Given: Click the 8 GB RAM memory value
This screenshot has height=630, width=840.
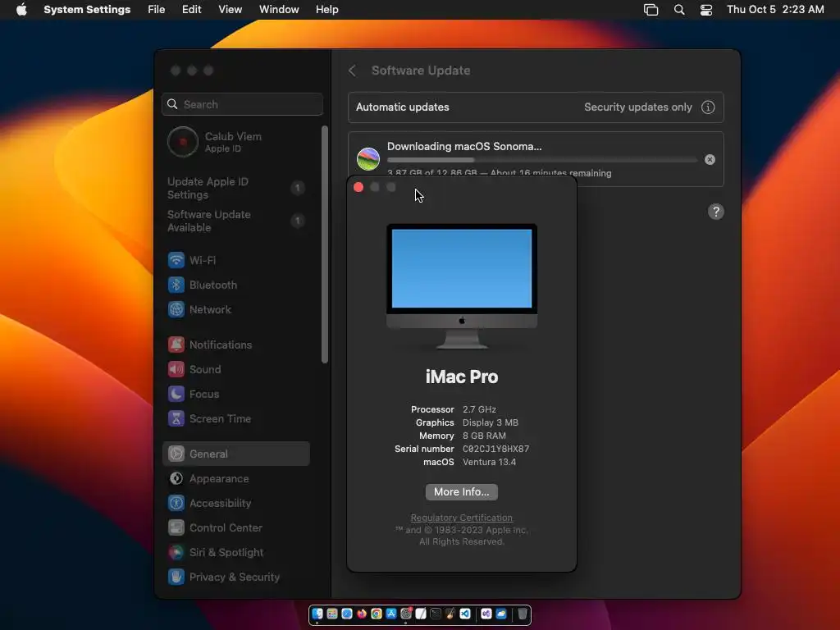Looking at the screenshot, I should [484, 436].
